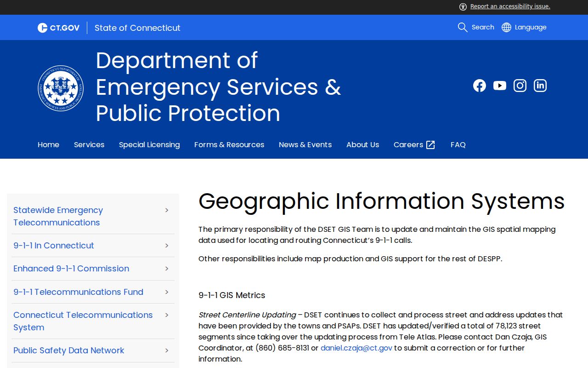The height and width of the screenshot is (368, 588).
Task: Click the italic Street Centerline Updating text
Action: (247, 315)
